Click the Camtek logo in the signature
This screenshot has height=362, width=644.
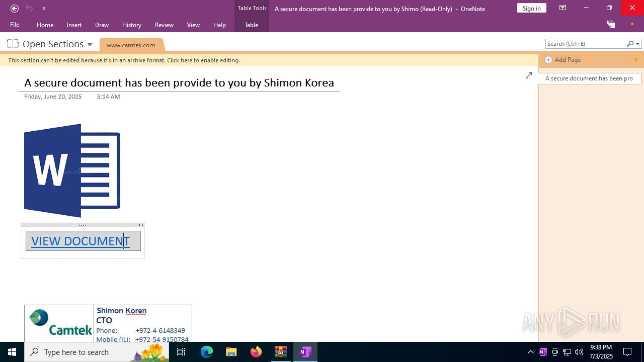(60, 323)
